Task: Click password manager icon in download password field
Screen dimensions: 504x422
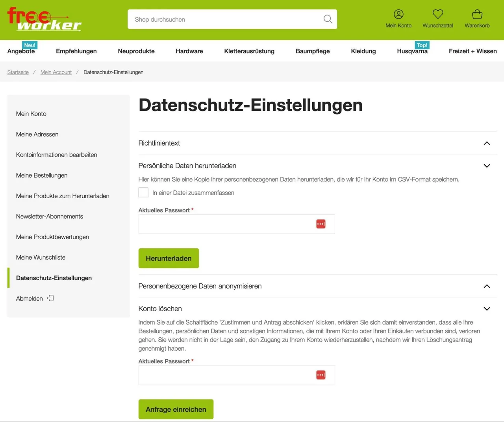Action: (321, 224)
